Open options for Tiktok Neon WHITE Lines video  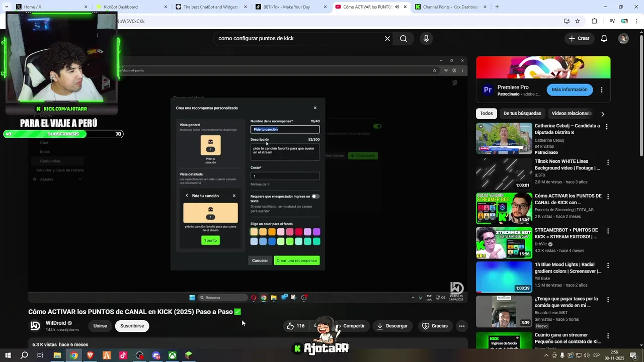[608, 162]
